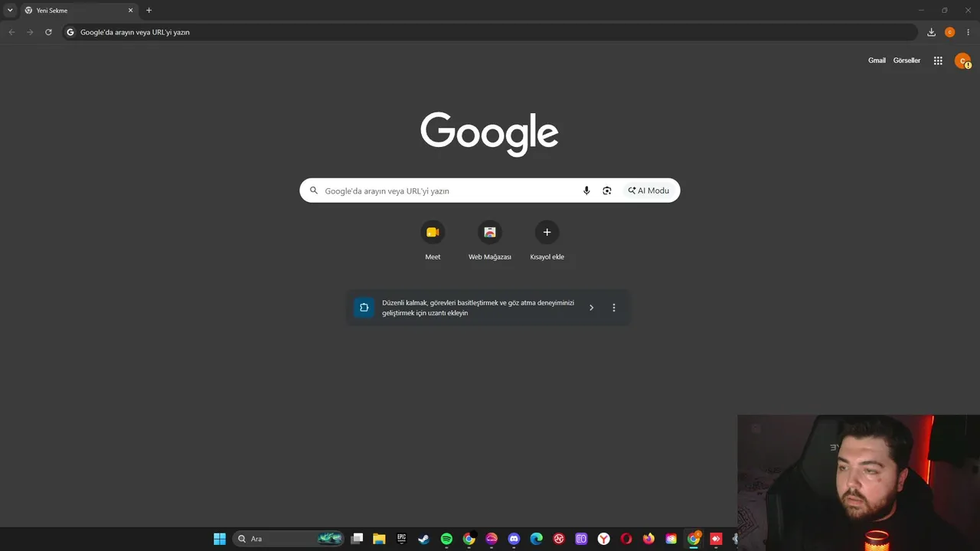Open Google Lens image search

tap(607, 191)
